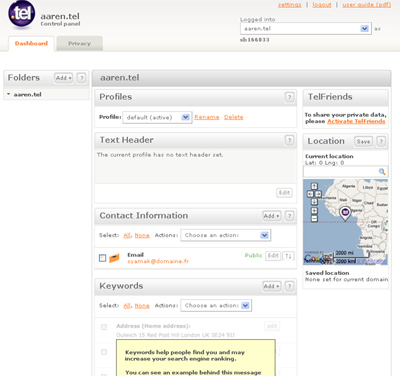Image resolution: width=400 pixels, height=376 pixels.
Task: Select the Dashboard tab
Action: [x=31, y=43]
